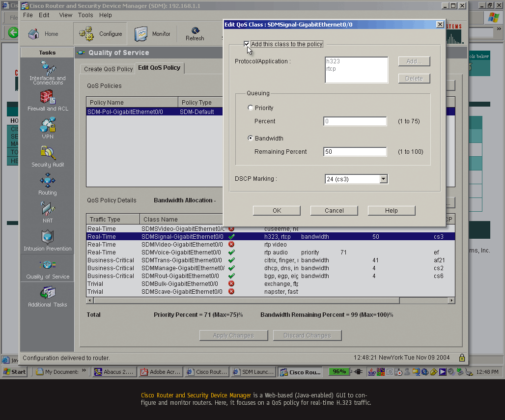The height and width of the screenshot is (420, 505).
Task: Uncheck 'Add this class to the policy'
Action: click(x=247, y=44)
